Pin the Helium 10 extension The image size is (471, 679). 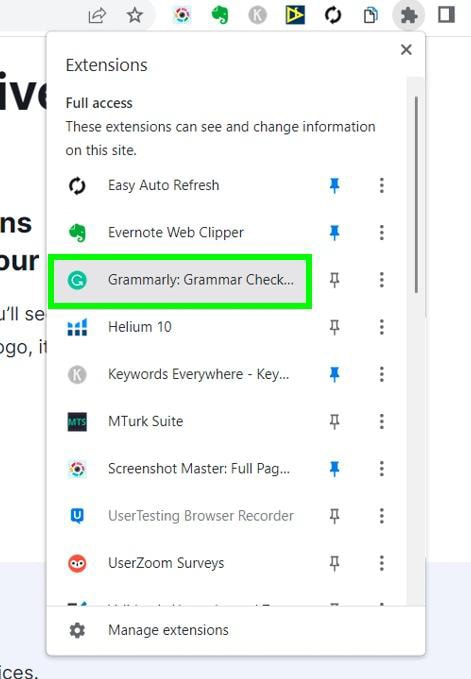tap(334, 327)
